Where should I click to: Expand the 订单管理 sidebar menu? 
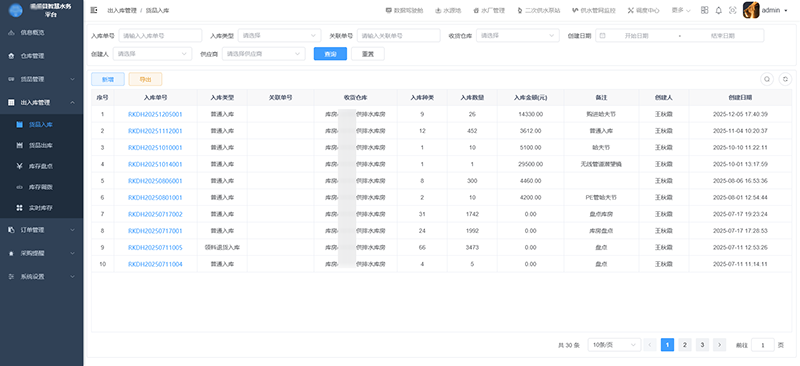point(41,230)
